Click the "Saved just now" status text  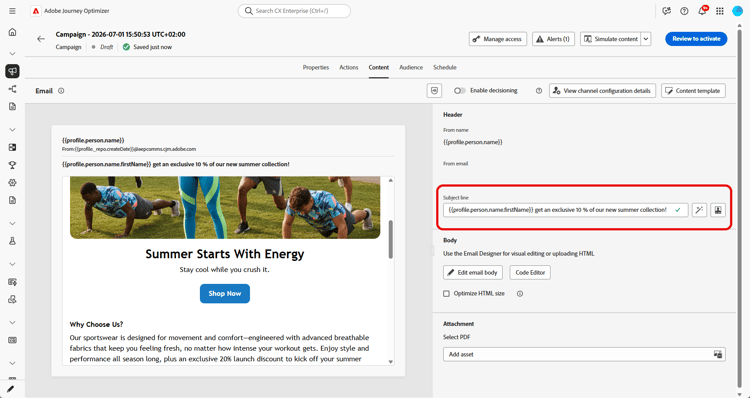point(153,47)
